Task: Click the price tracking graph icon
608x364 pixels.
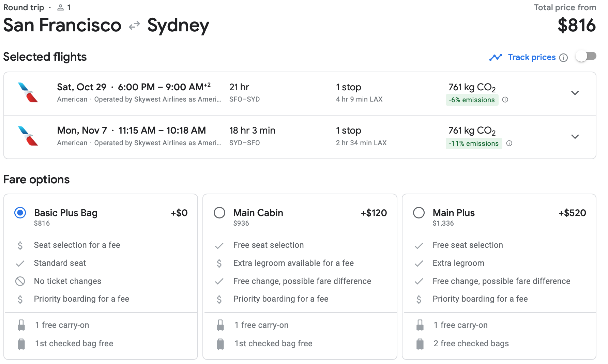Action: (x=496, y=57)
